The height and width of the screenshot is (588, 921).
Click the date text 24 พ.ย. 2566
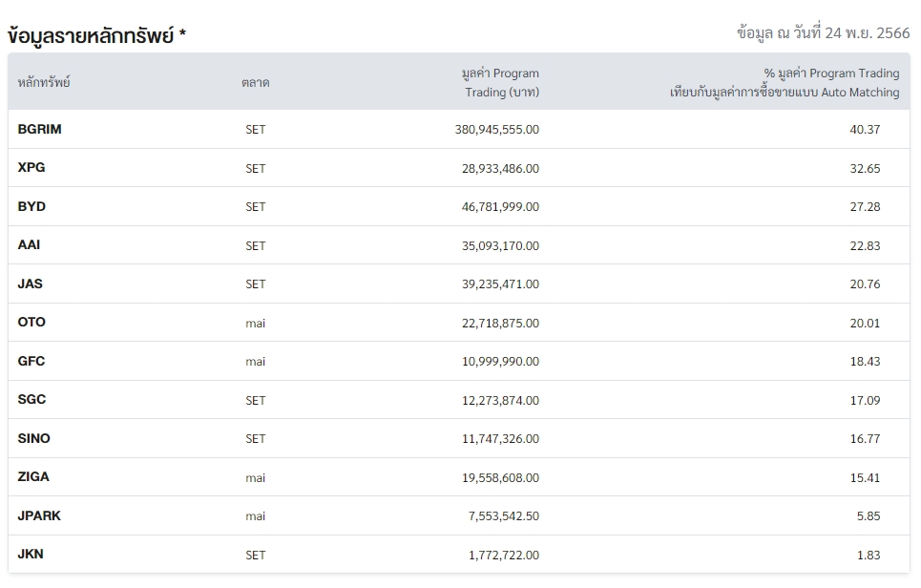pos(867,32)
